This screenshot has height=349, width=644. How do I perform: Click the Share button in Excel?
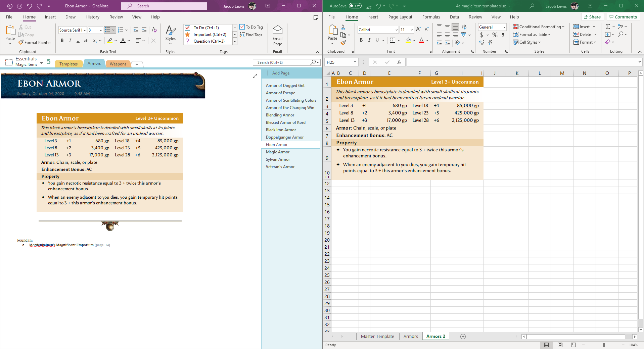(x=592, y=16)
